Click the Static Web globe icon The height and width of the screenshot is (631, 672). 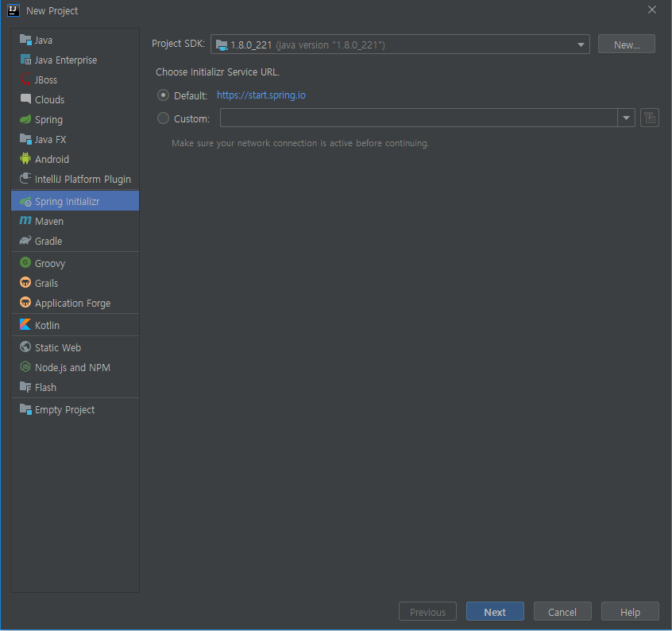pos(25,346)
